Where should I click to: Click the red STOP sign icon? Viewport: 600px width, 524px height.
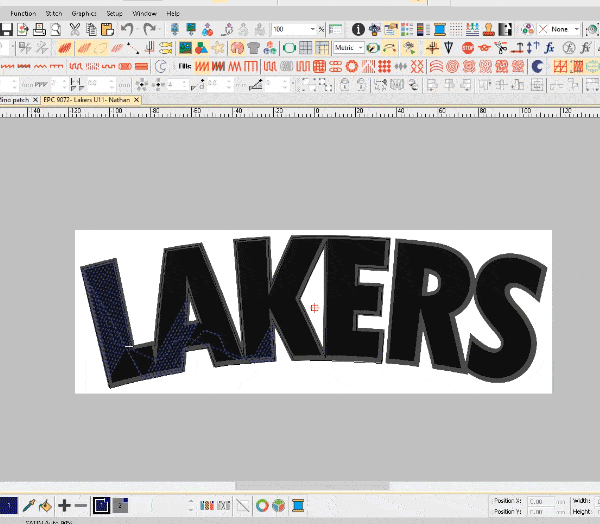click(x=468, y=48)
